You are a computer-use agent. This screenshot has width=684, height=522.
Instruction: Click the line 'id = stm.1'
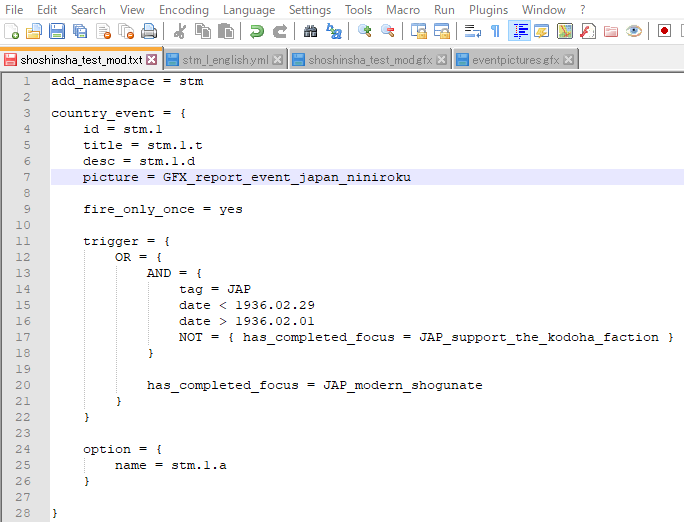pyautogui.click(x=123, y=129)
